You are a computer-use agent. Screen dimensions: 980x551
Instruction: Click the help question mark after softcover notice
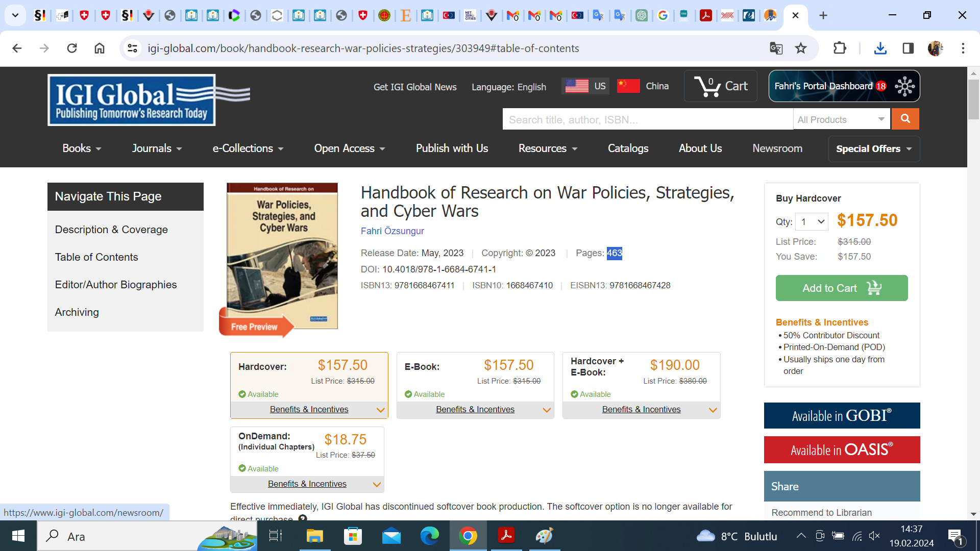coord(303,518)
